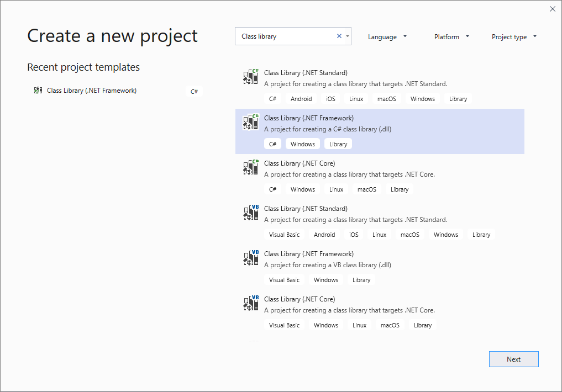Click the Windows tag under VB .NET Core template
562x392 pixels.
pos(325,325)
